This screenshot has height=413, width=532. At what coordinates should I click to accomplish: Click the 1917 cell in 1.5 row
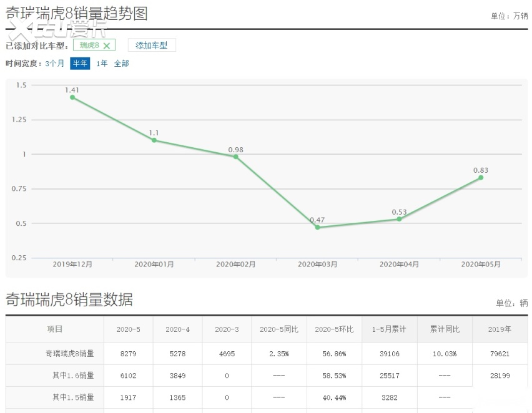pyautogui.click(x=128, y=397)
